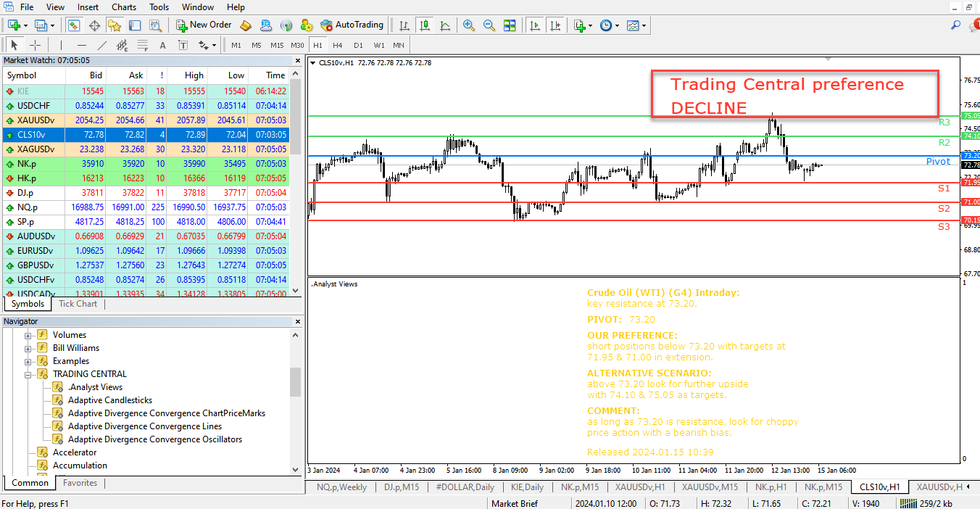Open the search magnifier at top right
The height and width of the screenshot is (509, 980).
click(x=956, y=25)
